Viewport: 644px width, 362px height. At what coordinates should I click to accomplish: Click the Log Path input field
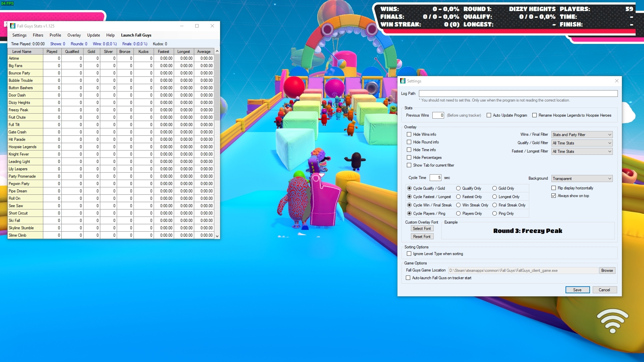(x=518, y=94)
